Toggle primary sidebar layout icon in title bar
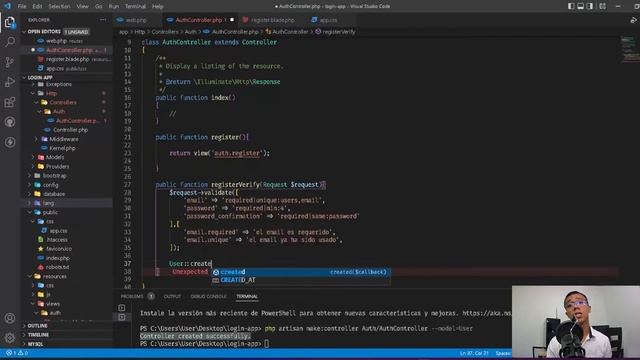The height and width of the screenshot is (360, 640). [571, 6]
